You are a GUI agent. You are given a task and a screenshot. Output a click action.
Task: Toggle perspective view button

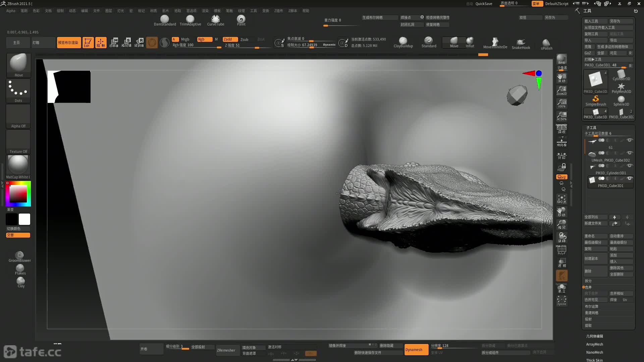click(x=561, y=129)
